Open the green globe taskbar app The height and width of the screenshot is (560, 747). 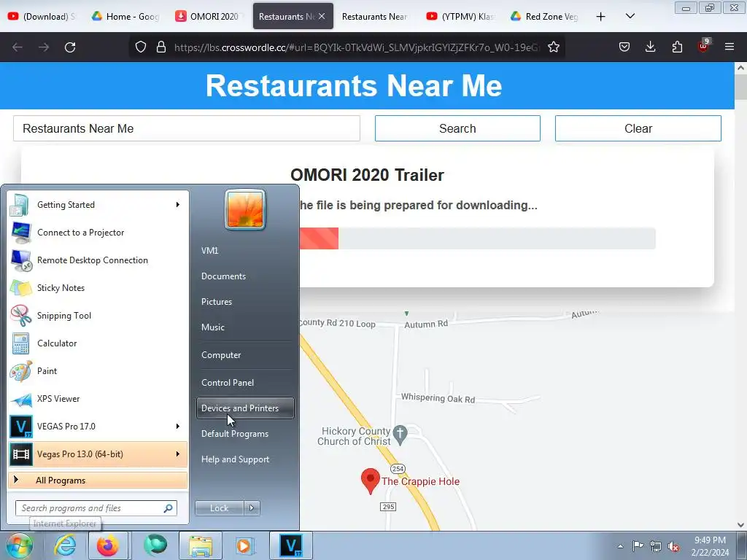click(155, 545)
